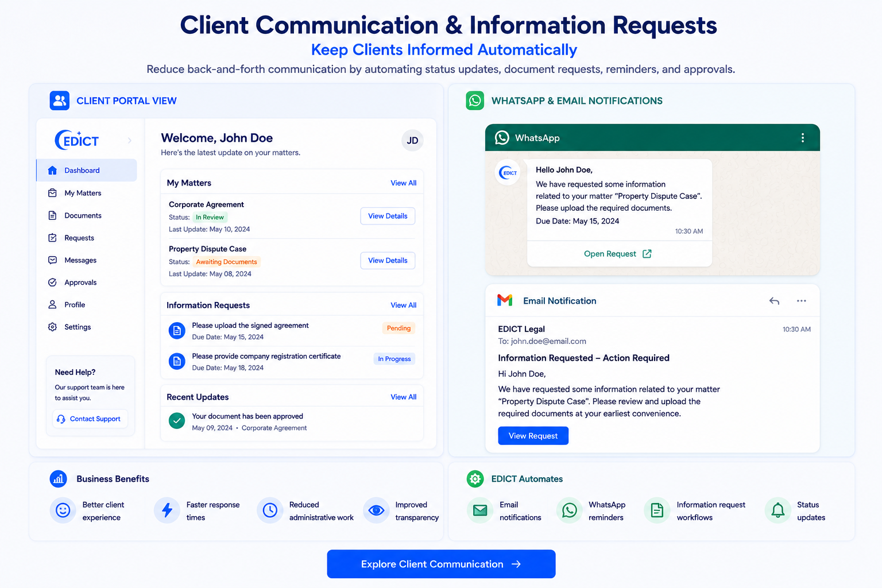Viewport: 882px width, 588px height.
Task: Click the Awaiting Documents status badge
Action: click(226, 262)
